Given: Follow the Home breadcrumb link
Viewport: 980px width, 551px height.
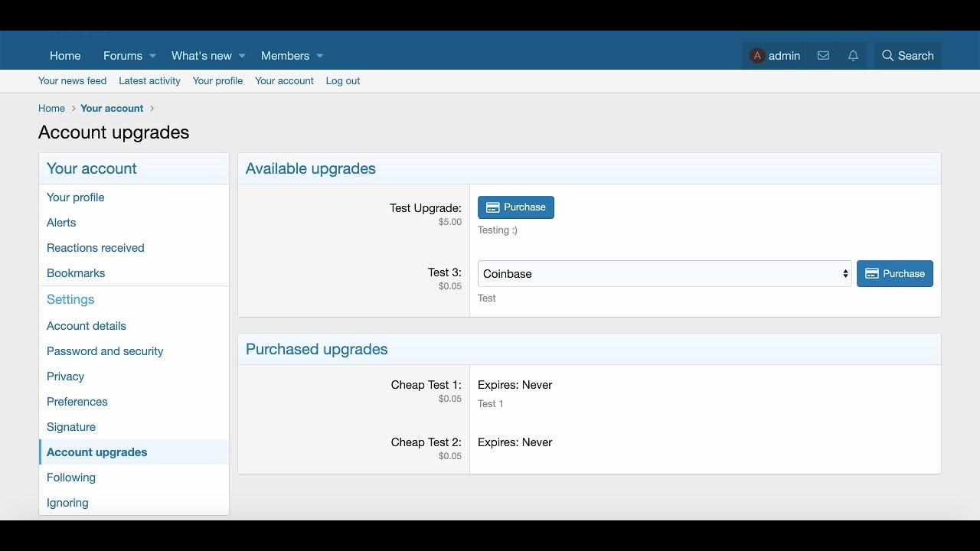Looking at the screenshot, I should pyautogui.click(x=51, y=108).
